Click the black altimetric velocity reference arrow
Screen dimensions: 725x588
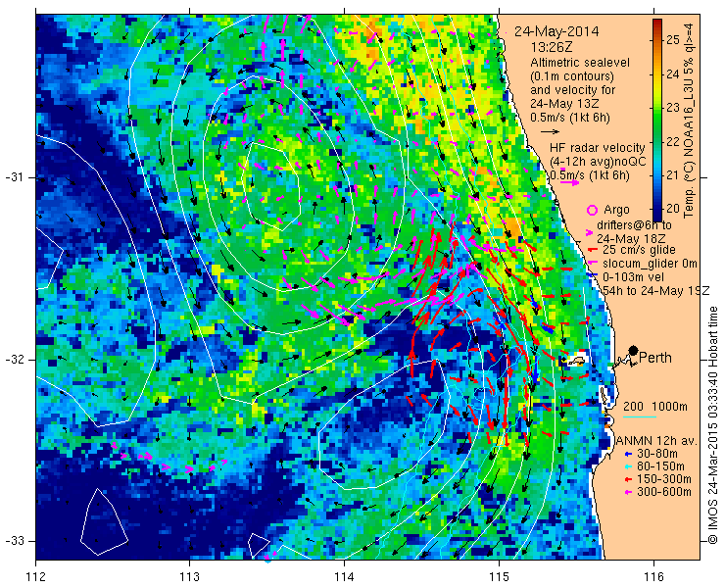550,132
